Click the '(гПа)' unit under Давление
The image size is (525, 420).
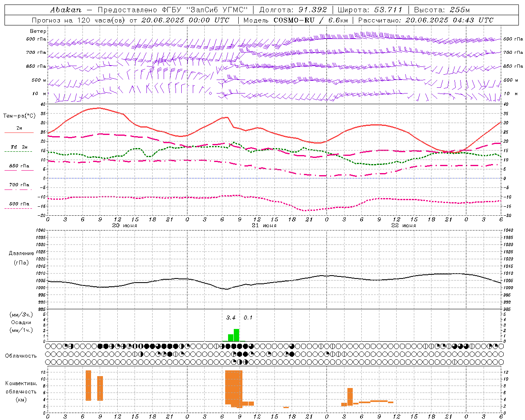[21, 262]
